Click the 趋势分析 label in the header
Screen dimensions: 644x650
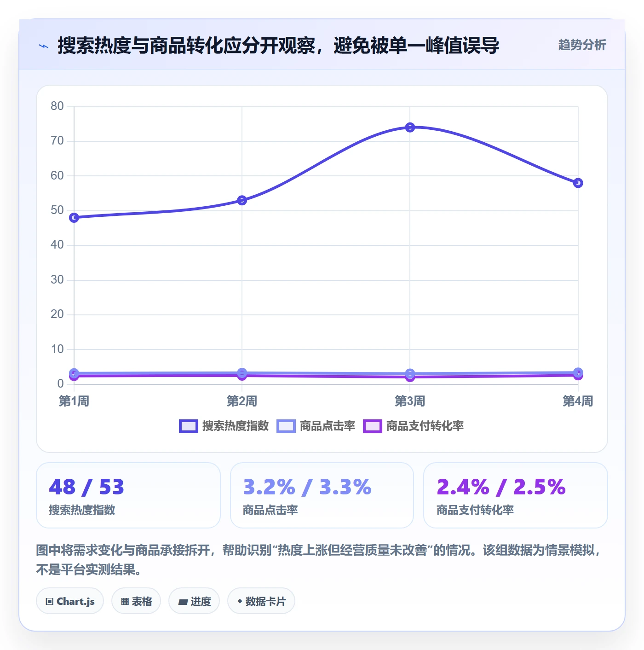coord(582,45)
